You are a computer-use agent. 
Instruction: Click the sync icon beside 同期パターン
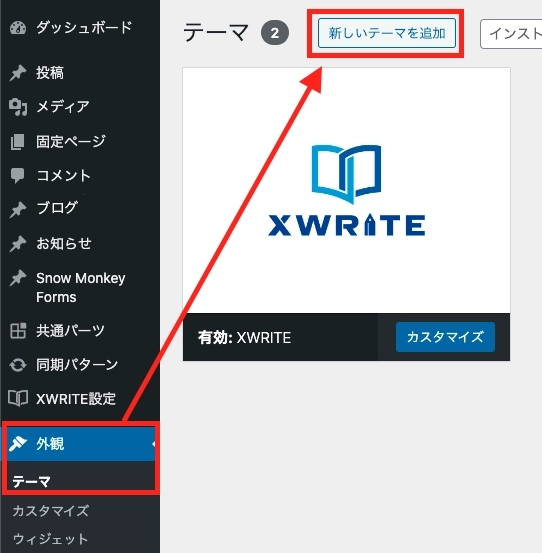click(18, 365)
